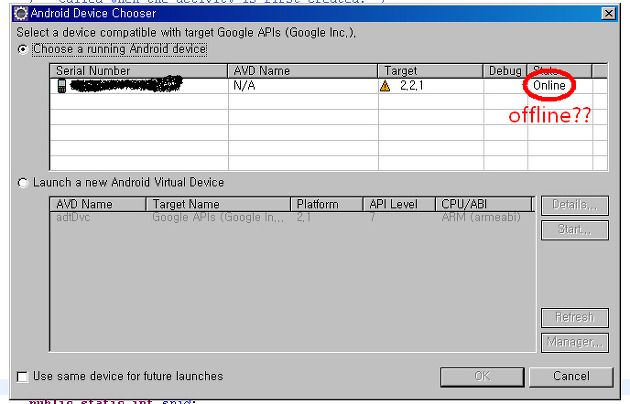Click the '2.2.1' target value
This screenshot has height=404, width=630.
tap(411, 86)
